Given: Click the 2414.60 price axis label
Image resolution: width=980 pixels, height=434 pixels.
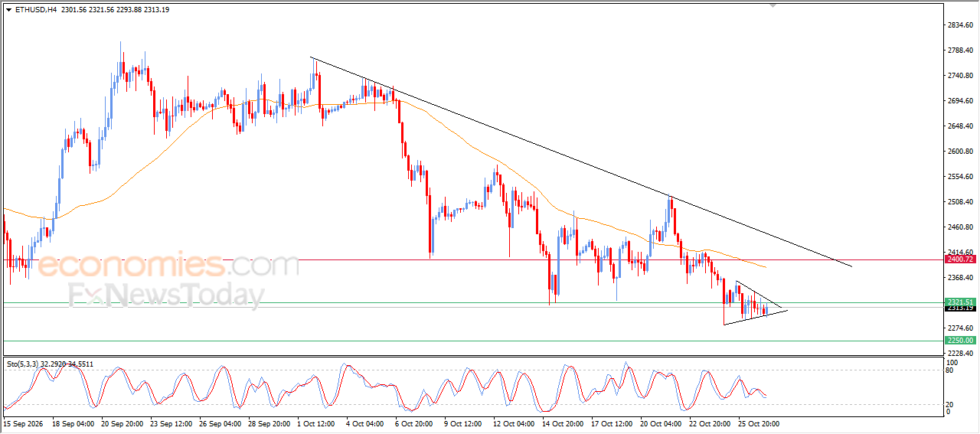Looking at the screenshot, I should click(x=959, y=252).
